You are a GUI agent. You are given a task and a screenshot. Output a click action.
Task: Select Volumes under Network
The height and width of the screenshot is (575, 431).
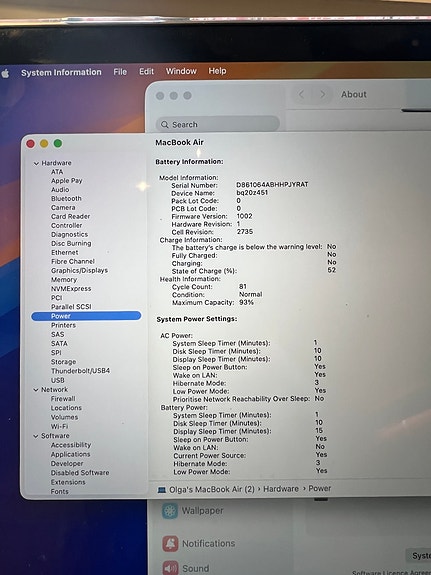pyautogui.click(x=64, y=417)
